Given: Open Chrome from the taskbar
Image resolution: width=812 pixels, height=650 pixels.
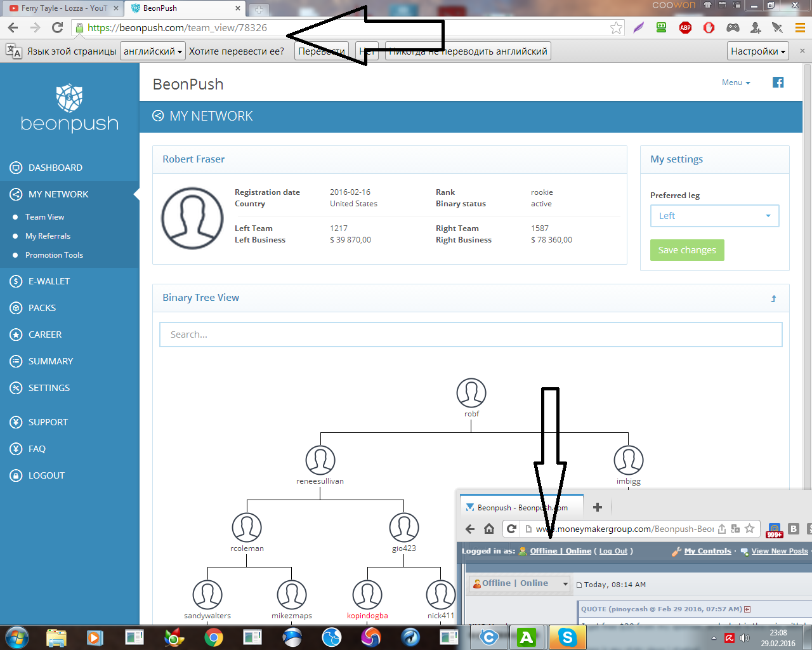Looking at the screenshot, I should (214, 637).
